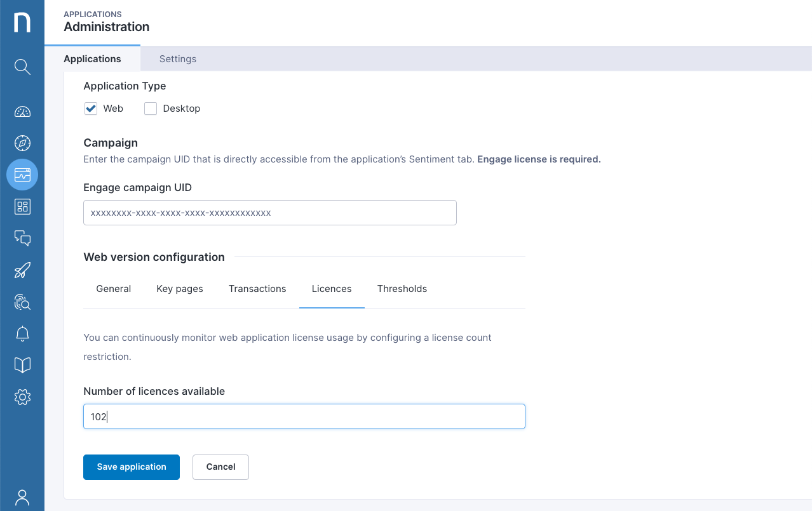The height and width of the screenshot is (511, 812).
Task: Open the settings gear in the sidebar
Action: (x=22, y=397)
